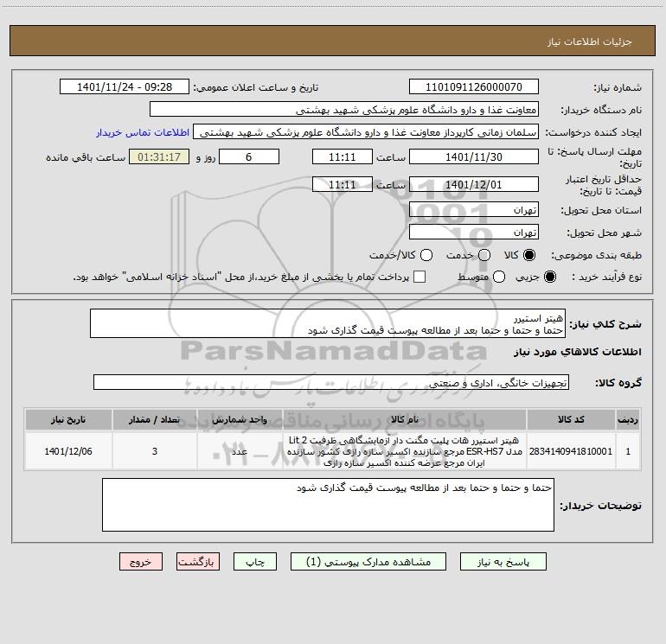Click the ردیف column header

628,419
